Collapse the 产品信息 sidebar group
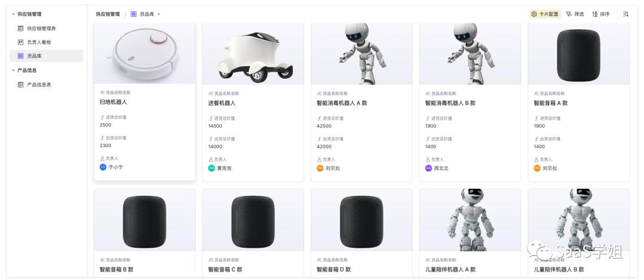Viewport: 644px width, 280px height. tap(13, 70)
